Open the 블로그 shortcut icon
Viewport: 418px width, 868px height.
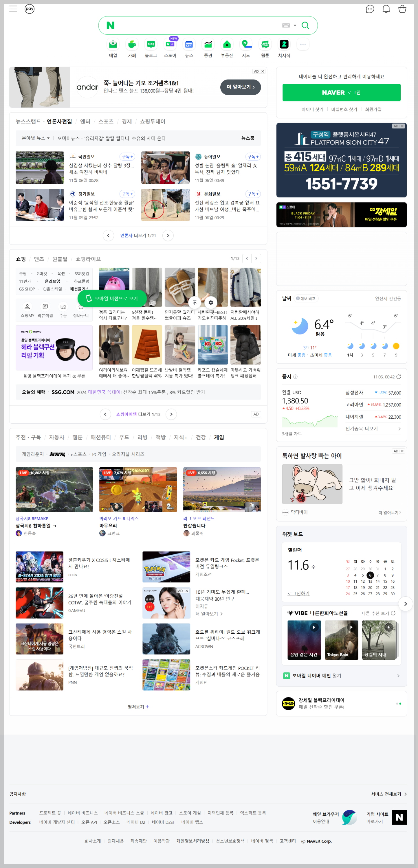(x=151, y=44)
